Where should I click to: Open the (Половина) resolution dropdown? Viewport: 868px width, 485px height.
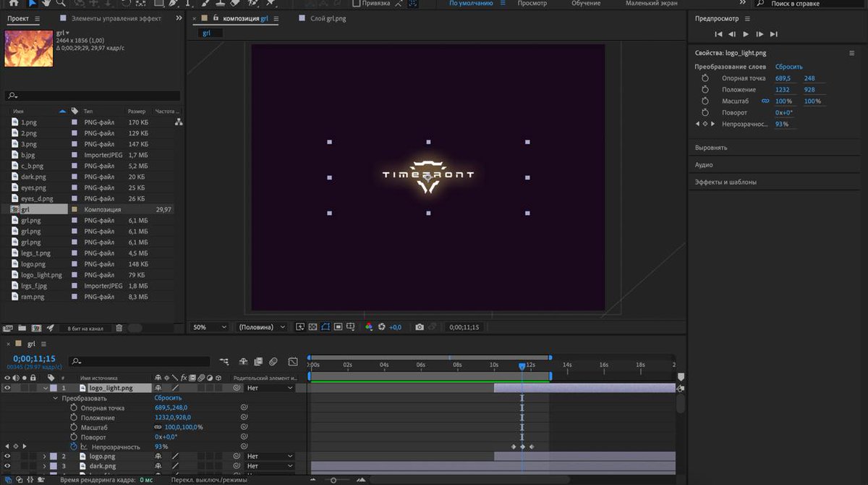(x=262, y=327)
